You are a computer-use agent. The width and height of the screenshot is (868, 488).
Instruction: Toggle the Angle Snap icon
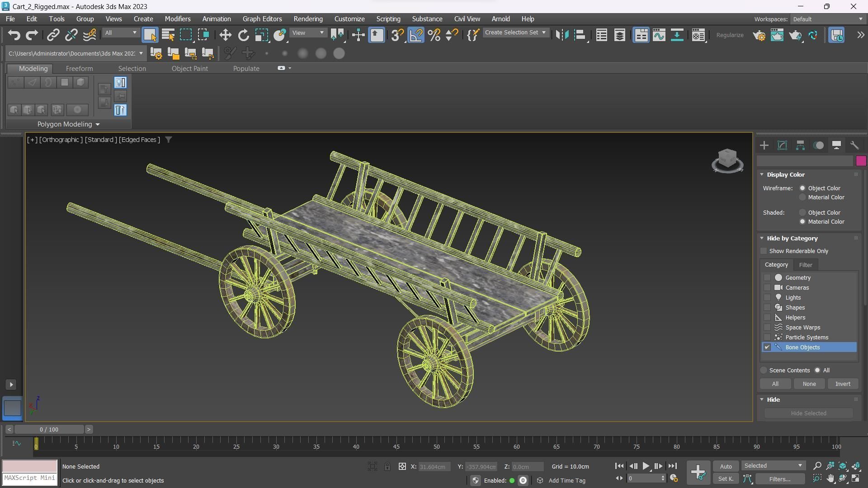tap(416, 35)
